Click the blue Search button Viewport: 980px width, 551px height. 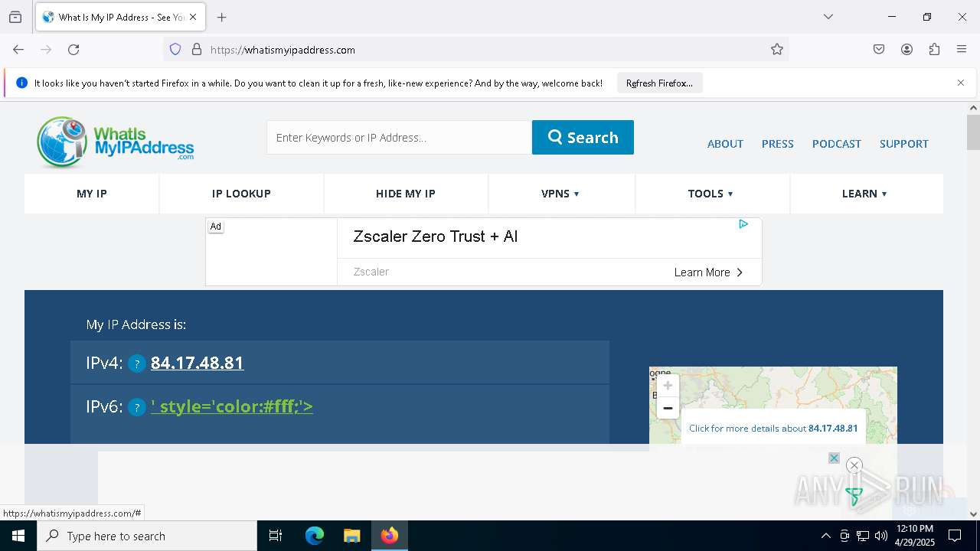tap(583, 138)
